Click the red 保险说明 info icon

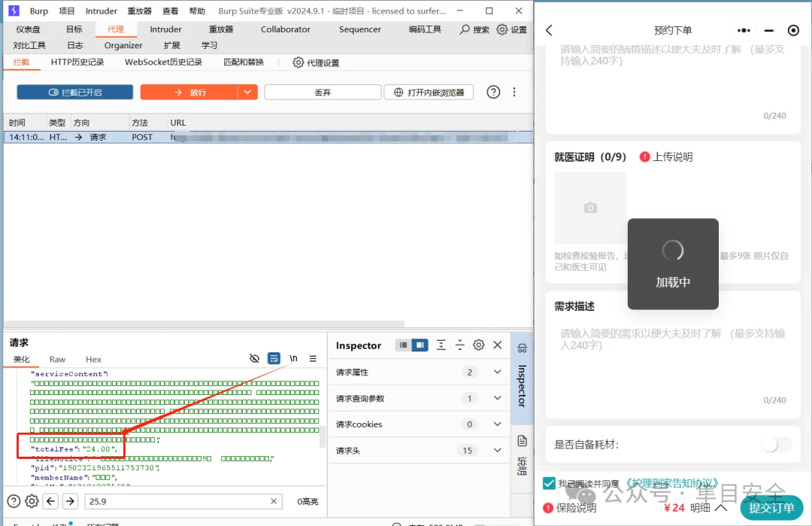548,508
